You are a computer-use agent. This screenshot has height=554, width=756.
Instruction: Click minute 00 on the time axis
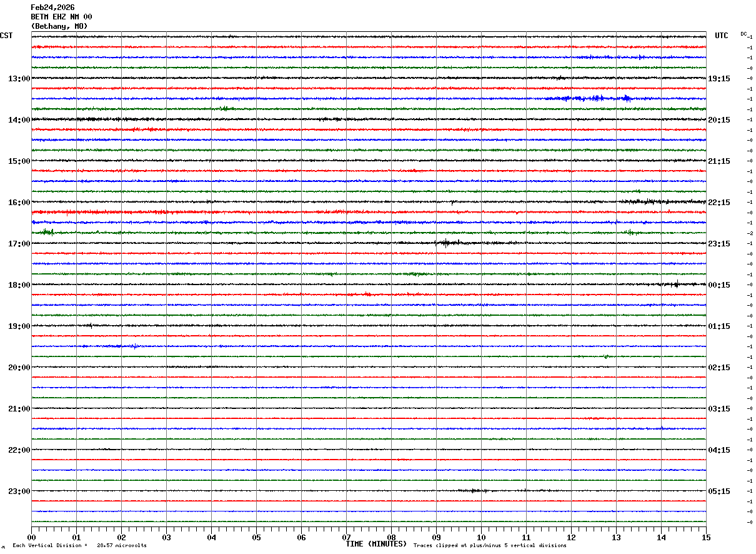31,538
